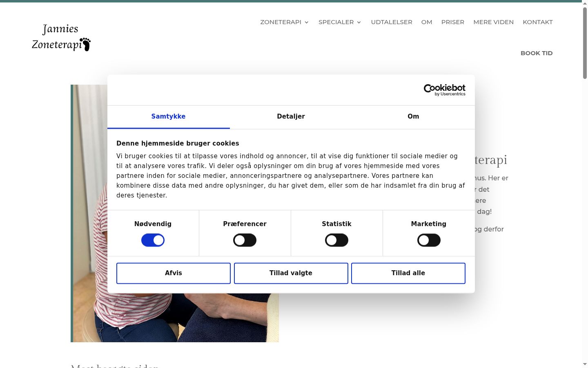Click the scrollbar up arrow
Screen dimensions: 588x368
click(585, 4)
